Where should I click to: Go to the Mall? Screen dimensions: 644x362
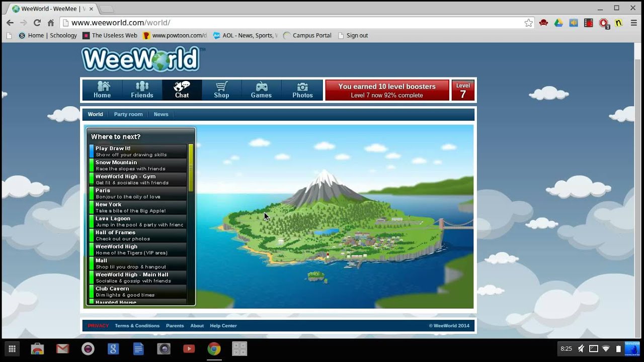point(138,264)
